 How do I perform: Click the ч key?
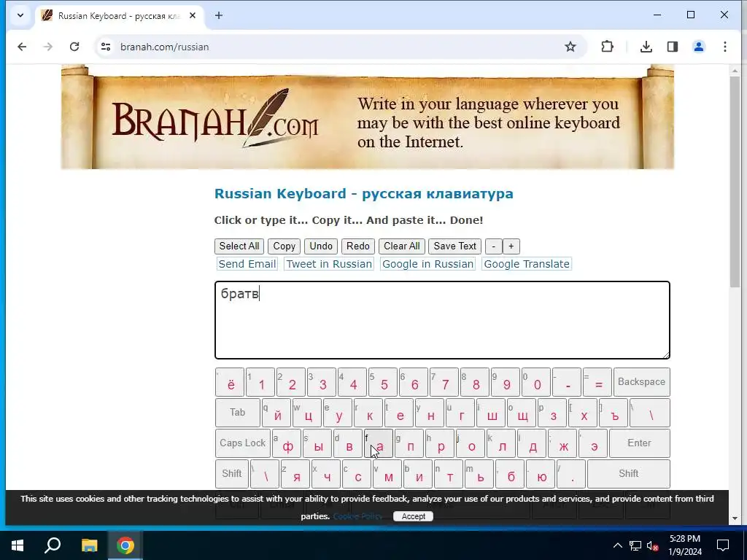click(x=326, y=474)
